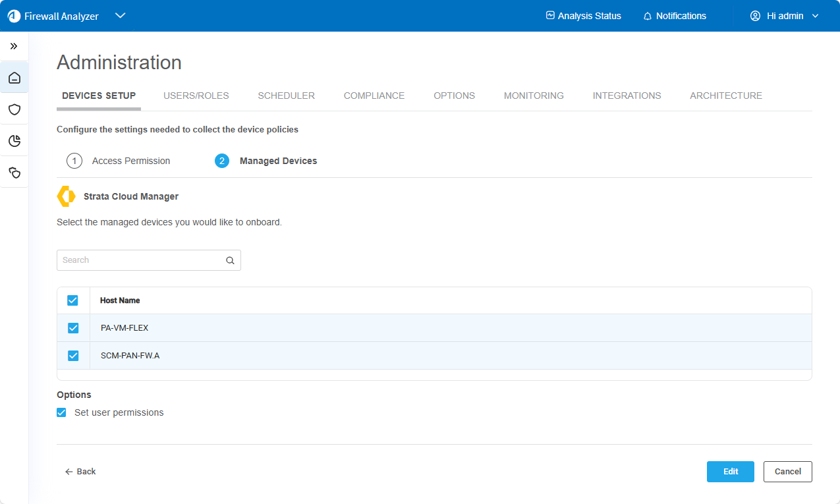Open the pie chart reports icon
Viewport: 840px width, 504px height.
tap(14, 141)
